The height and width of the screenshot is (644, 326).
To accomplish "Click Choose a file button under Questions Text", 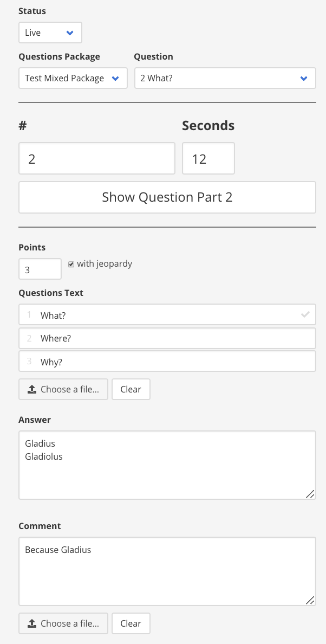I will tap(63, 389).
